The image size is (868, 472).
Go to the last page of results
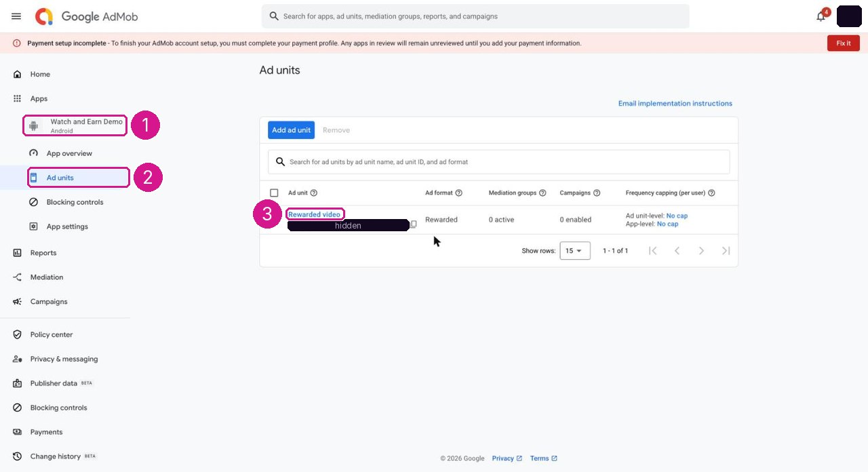coord(726,251)
